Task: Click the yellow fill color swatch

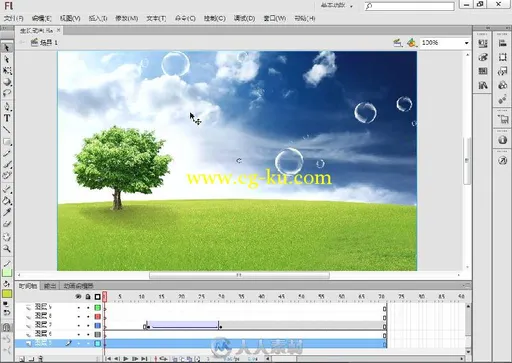Action: click(7, 294)
